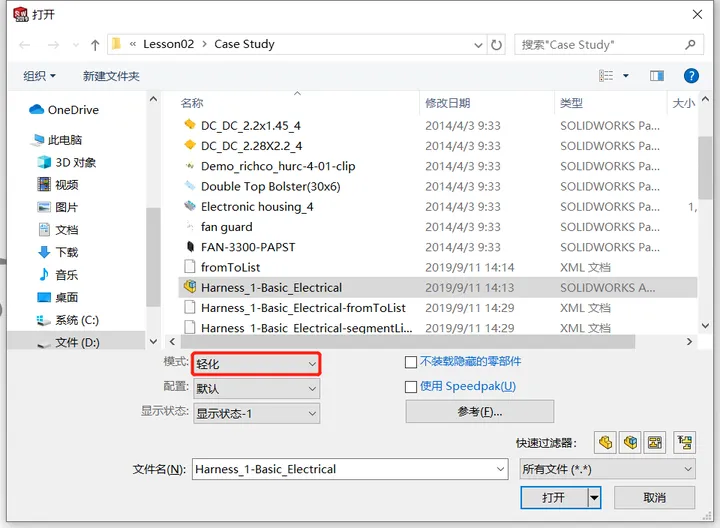Click the file list vertical scrollbar thumb
The height and width of the screenshot is (528, 720).
pyautogui.click(x=705, y=168)
